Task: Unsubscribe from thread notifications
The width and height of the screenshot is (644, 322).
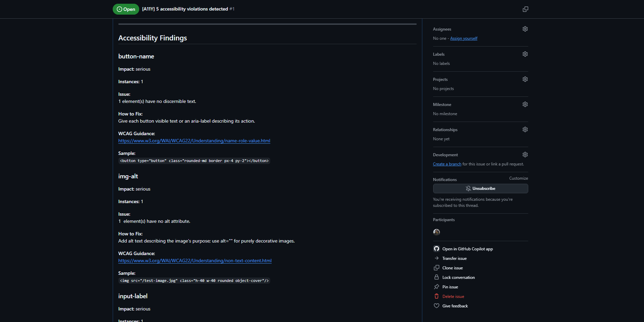Action: 480,189
